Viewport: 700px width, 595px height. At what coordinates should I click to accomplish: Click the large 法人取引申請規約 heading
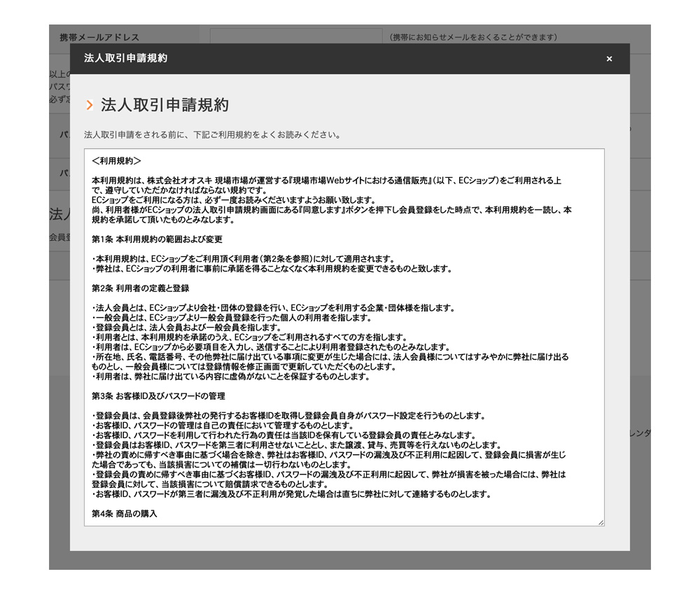[164, 106]
